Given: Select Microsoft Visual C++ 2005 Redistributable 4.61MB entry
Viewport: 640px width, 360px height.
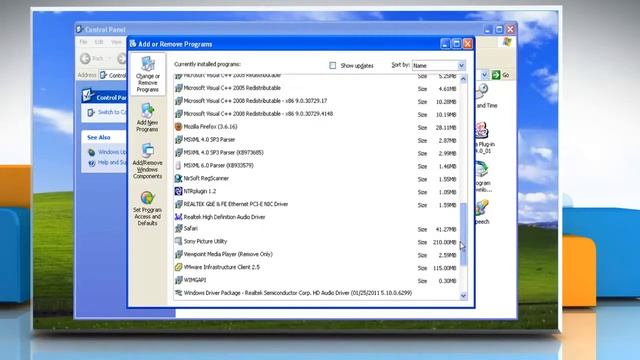Looking at the screenshot, I should (x=316, y=88).
